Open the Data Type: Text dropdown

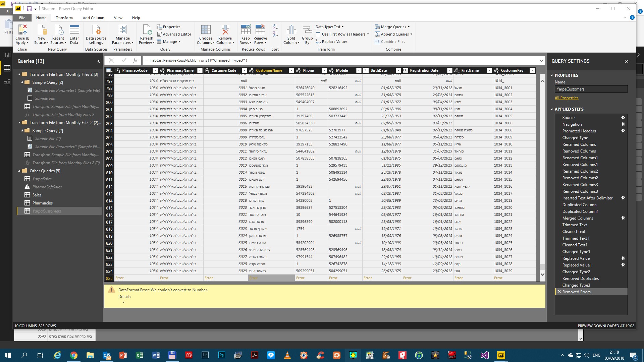(x=329, y=27)
